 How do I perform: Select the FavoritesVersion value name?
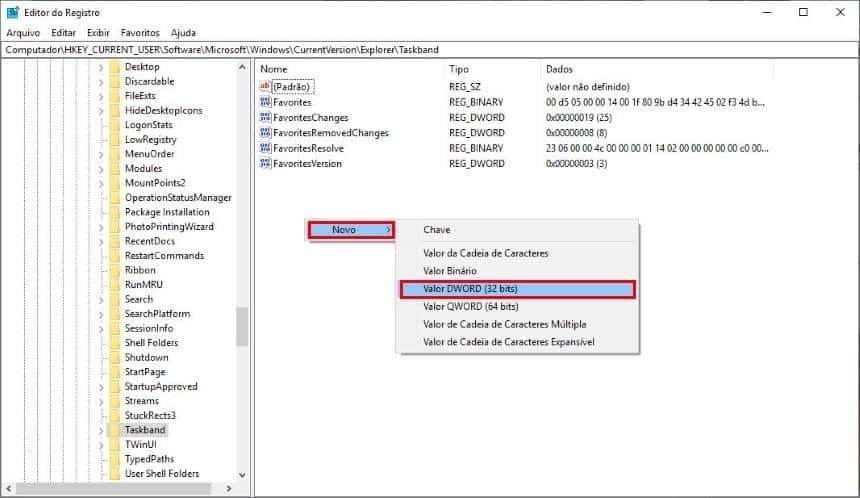(x=307, y=163)
